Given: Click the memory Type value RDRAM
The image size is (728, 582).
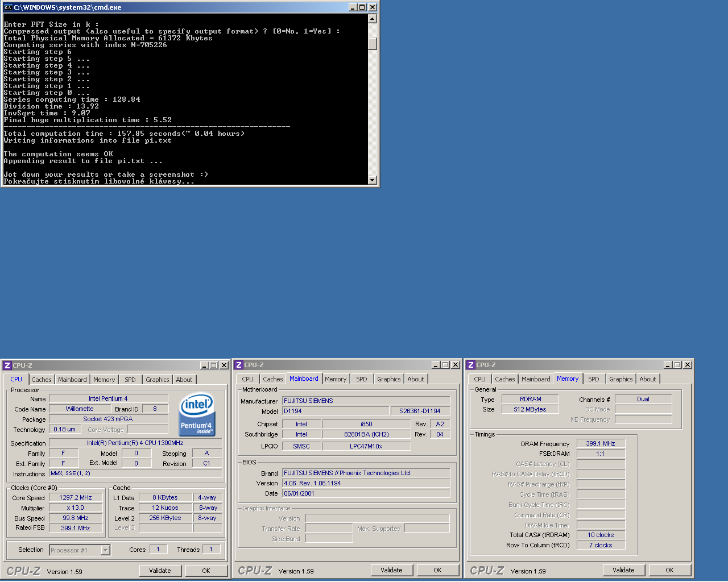Looking at the screenshot, I should click(530, 399).
